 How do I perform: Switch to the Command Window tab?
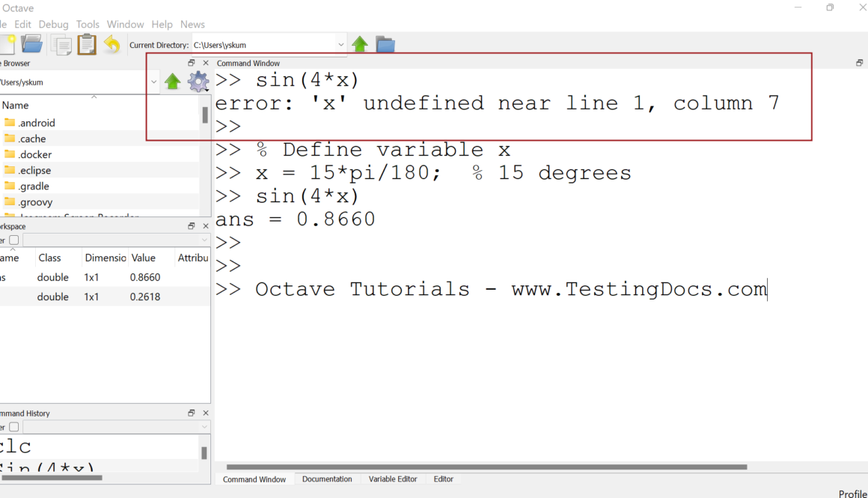[254, 479]
